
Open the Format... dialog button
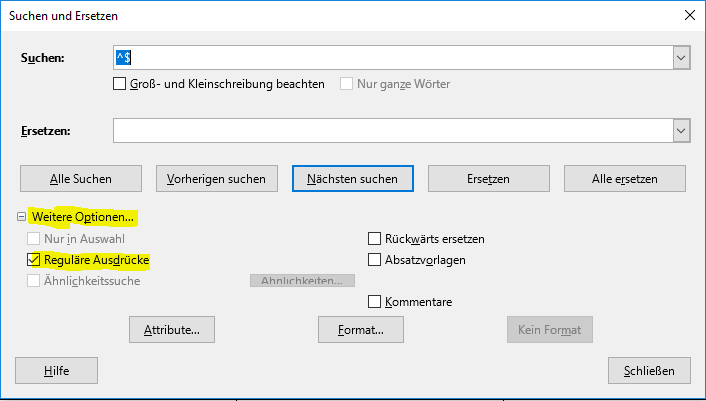pyautogui.click(x=359, y=328)
